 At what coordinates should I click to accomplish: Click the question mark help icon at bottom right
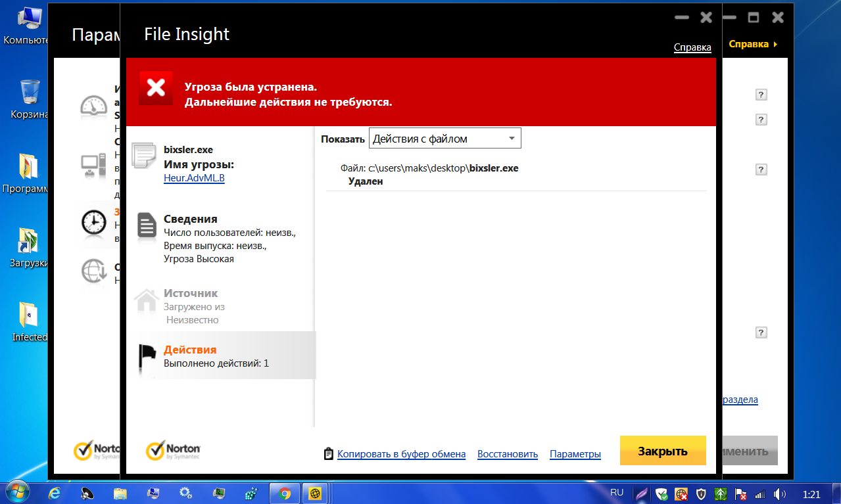coord(761,332)
